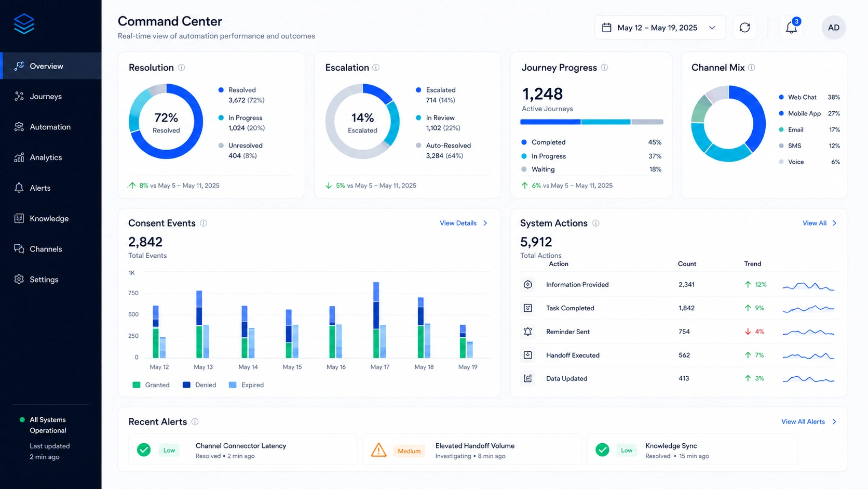This screenshot has height=489, width=868.
Task: Click the Web Chat legend entry
Action: 809,97
